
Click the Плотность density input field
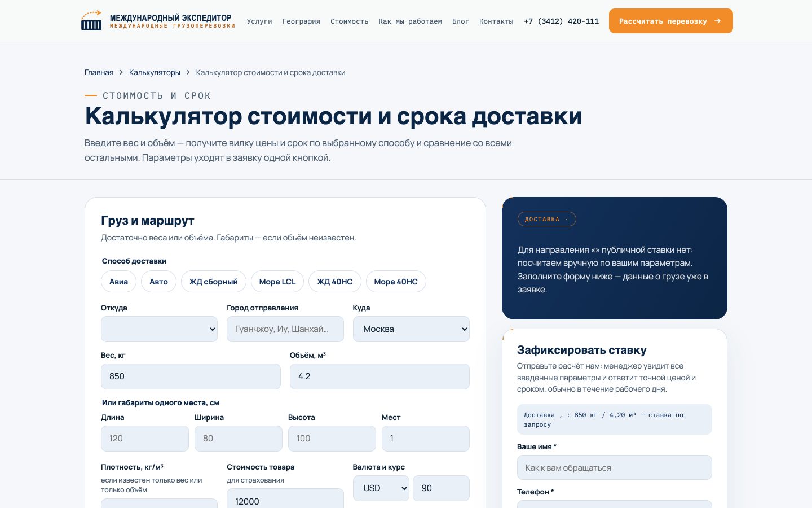tap(159, 503)
